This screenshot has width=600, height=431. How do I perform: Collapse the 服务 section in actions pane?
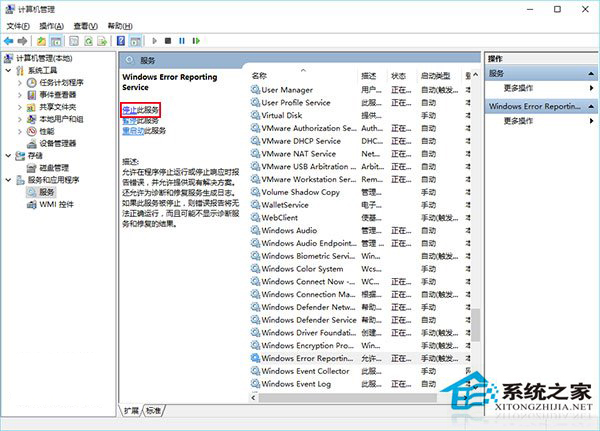tap(591, 73)
